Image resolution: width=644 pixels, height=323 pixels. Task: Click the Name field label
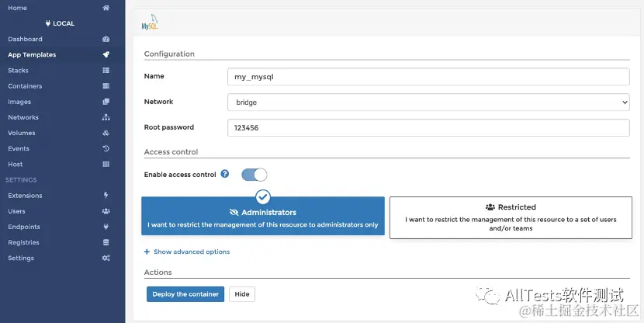tap(154, 76)
